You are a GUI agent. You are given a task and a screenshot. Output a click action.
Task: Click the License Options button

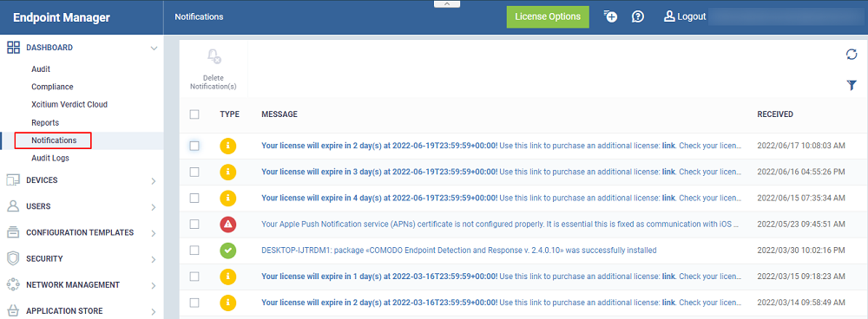coord(548,16)
